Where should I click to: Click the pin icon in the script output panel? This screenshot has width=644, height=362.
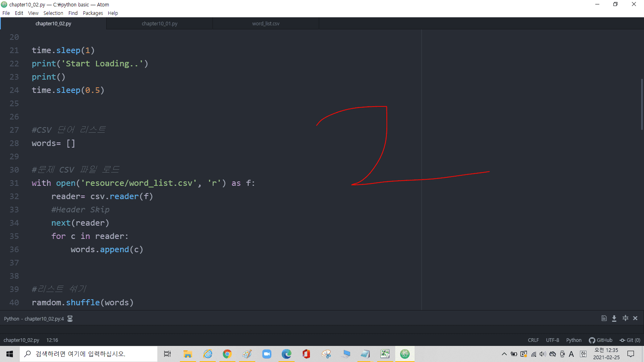[x=625, y=318]
